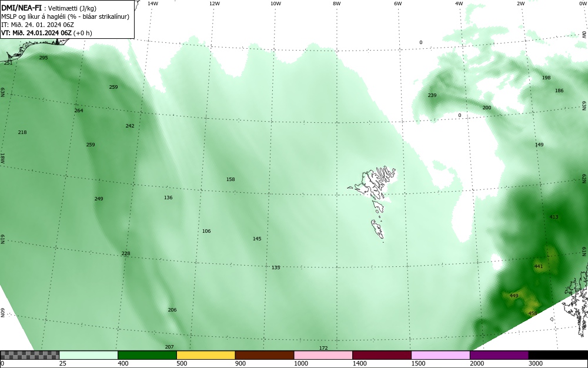
Task: Click the map value 242
Action: [130, 126]
